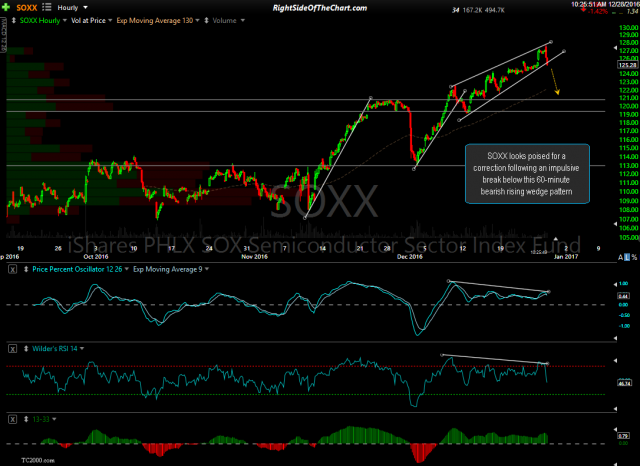Click scale arrow at top of RSI pane

point(616,360)
